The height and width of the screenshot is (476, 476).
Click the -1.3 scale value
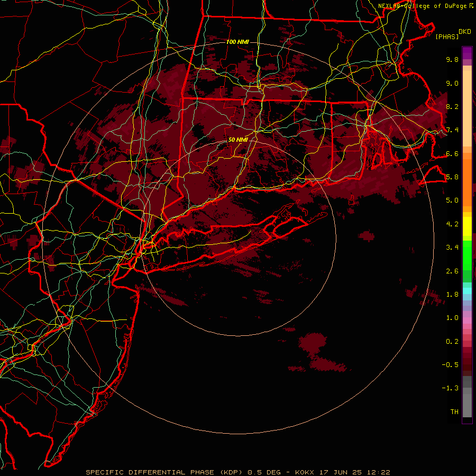[450, 388]
